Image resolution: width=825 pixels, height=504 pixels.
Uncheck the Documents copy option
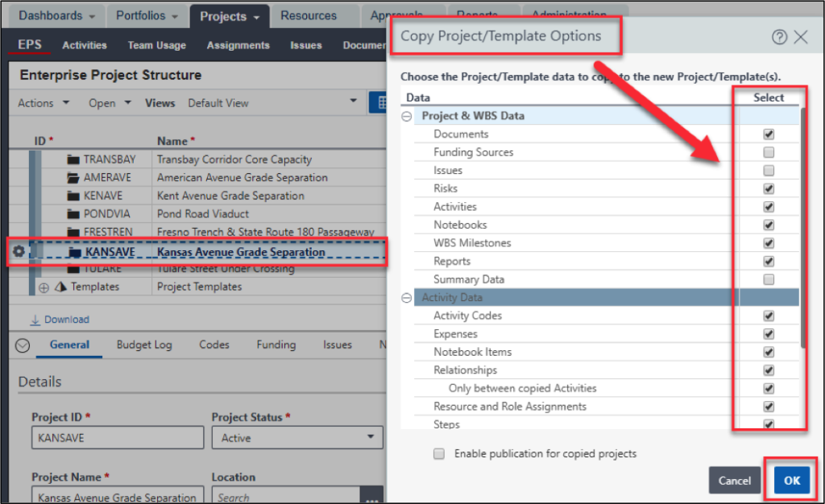point(769,134)
